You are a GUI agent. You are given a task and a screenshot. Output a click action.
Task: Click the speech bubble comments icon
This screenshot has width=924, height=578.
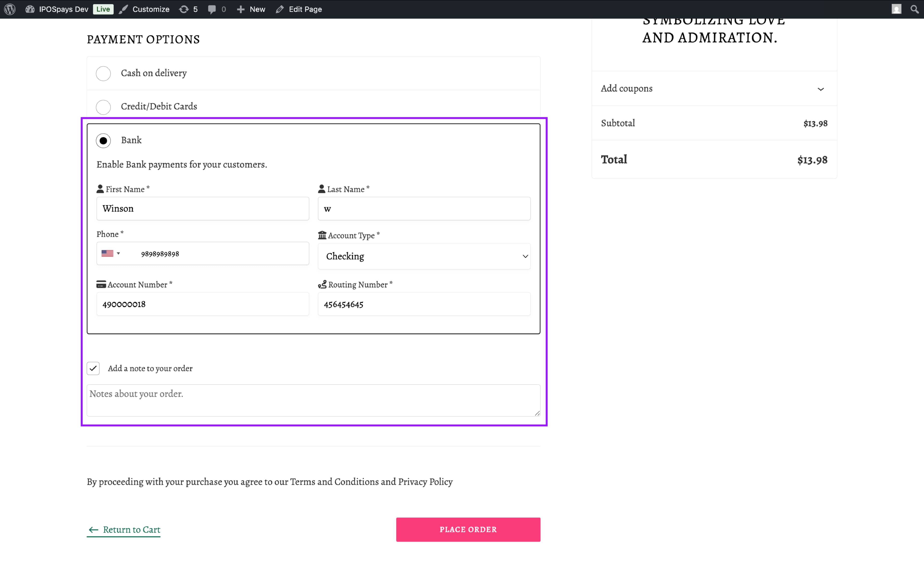click(212, 9)
